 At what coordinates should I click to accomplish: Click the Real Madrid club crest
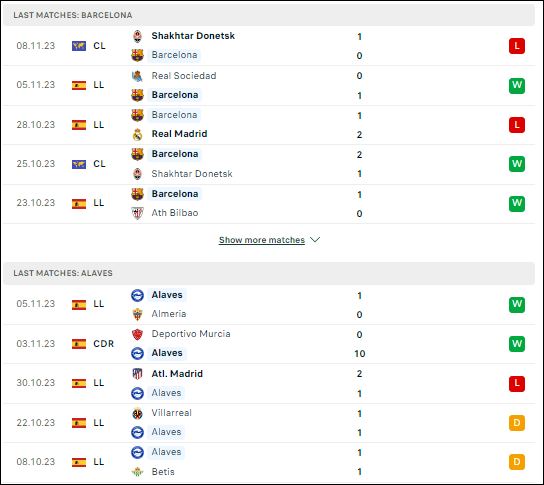(137, 134)
